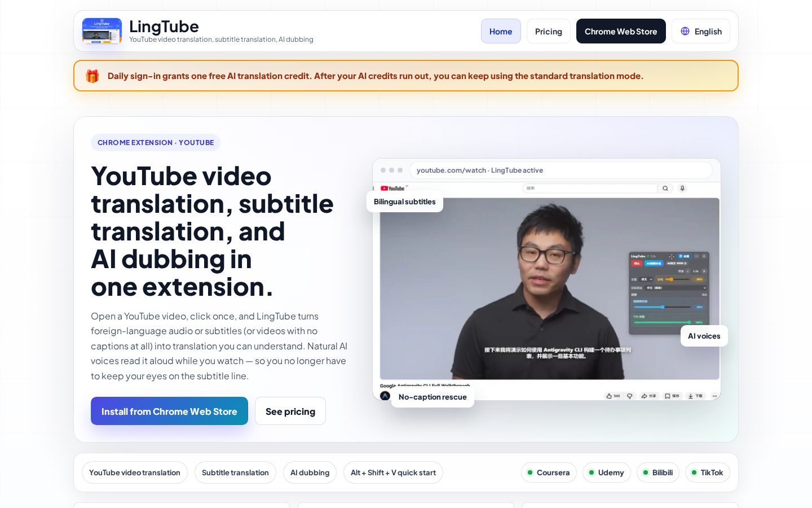Click the Udemy platform chip
This screenshot has height=508, width=812.
(607, 472)
